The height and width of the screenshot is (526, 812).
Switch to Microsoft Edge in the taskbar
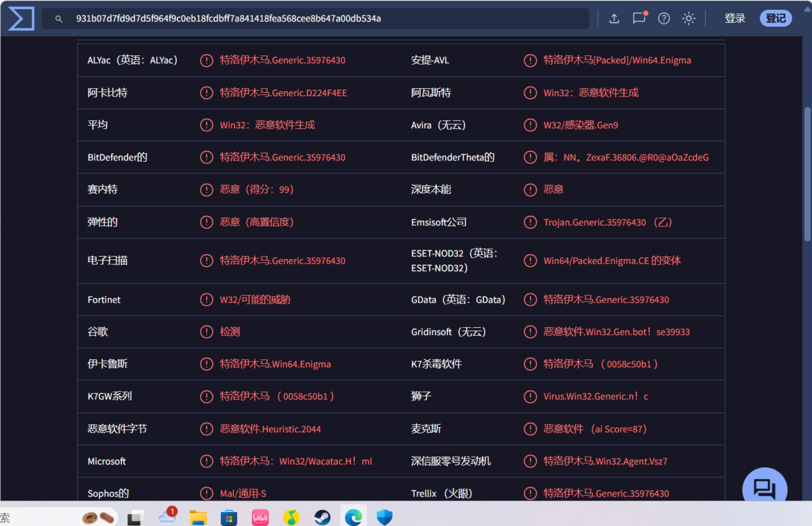click(x=353, y=517)
